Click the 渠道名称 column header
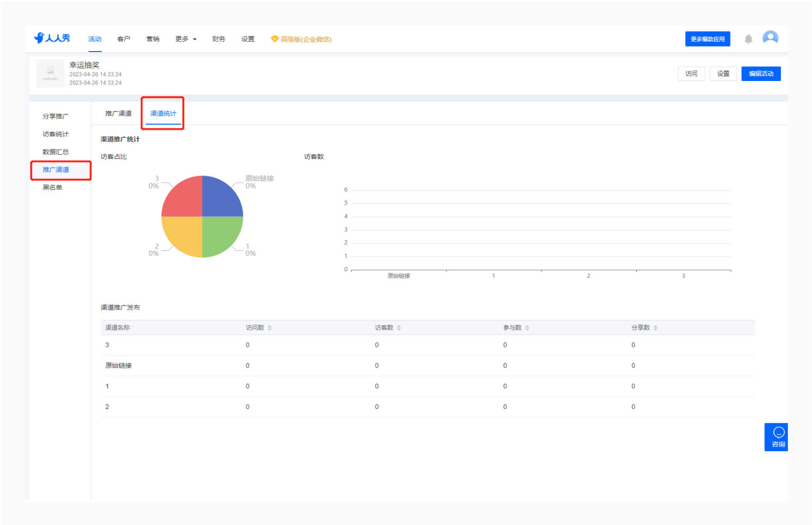The height and width of the screenshot is (525, 812). point(118,328)
